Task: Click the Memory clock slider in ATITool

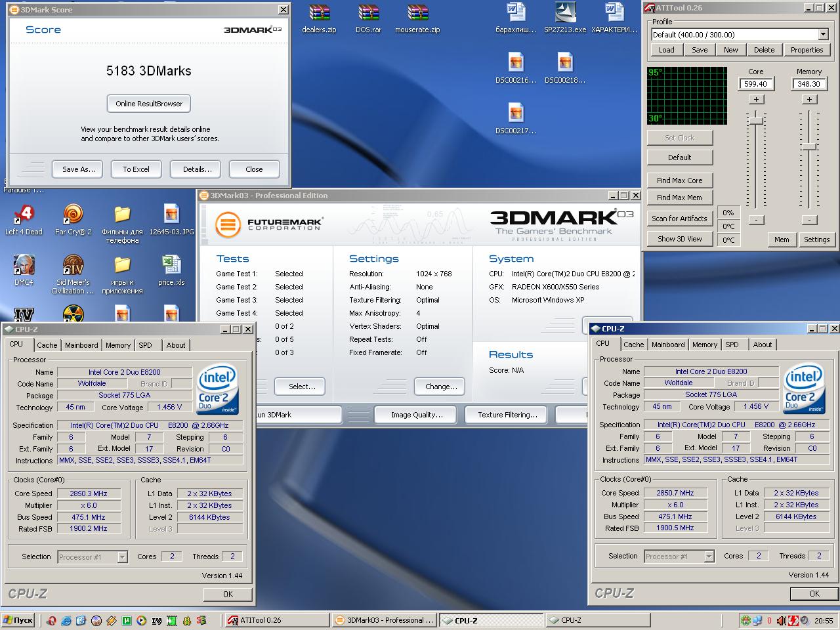Action: click(x=809, y=146)
